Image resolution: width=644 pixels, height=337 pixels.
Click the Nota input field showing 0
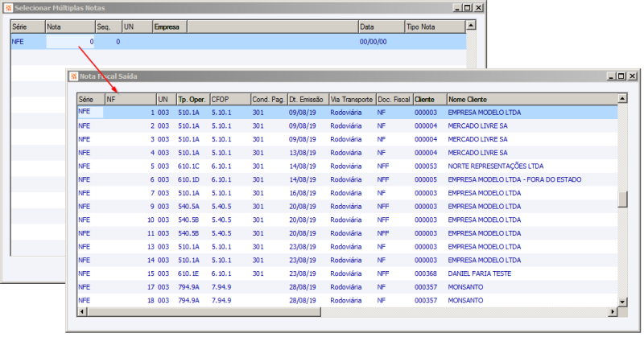point(70,41)
